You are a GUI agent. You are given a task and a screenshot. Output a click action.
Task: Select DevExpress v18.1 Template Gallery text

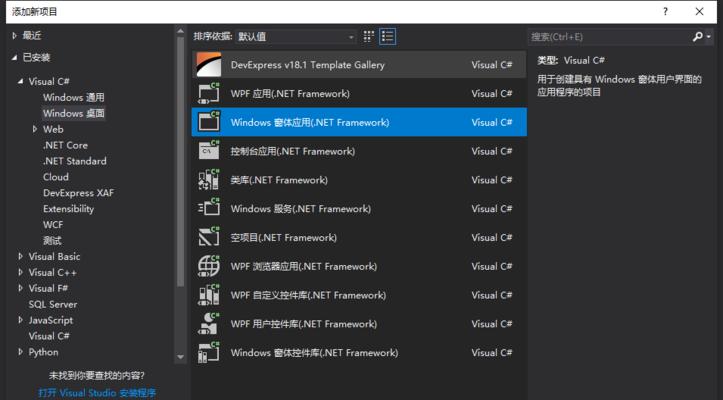point(308,65)
